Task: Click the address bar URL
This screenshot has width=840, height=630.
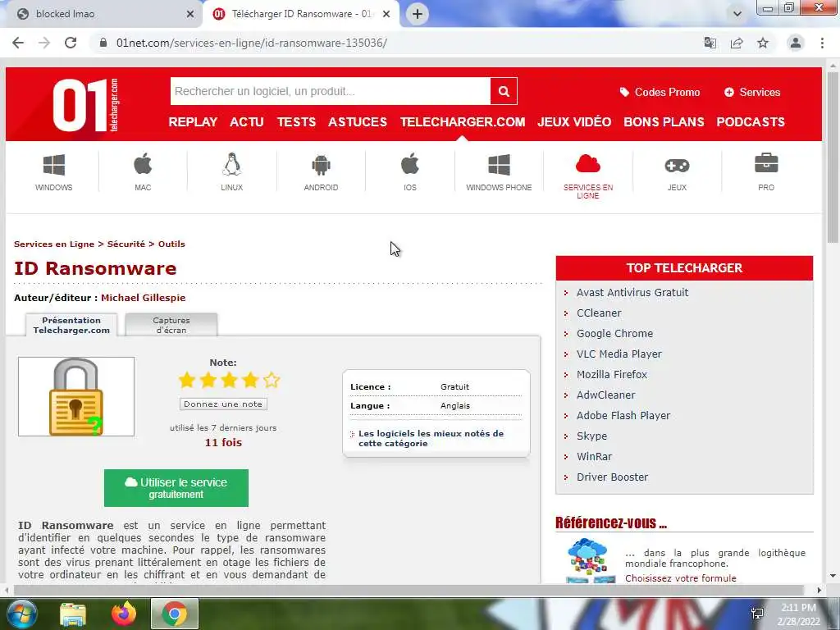Action: (x=252, y=43)
